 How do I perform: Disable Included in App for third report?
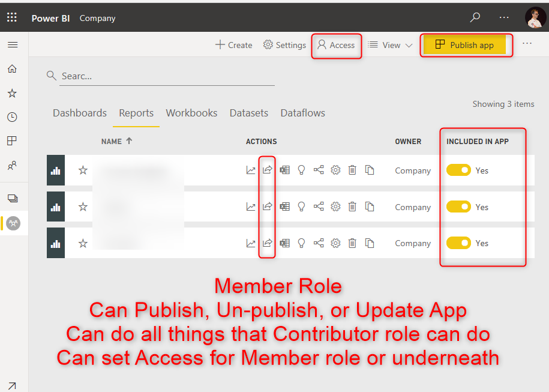click(x=458, y=243)
